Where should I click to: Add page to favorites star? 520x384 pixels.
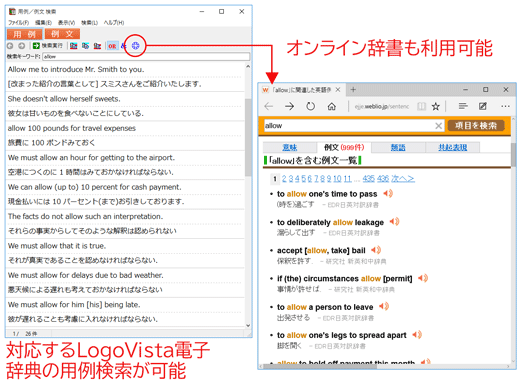436,106
